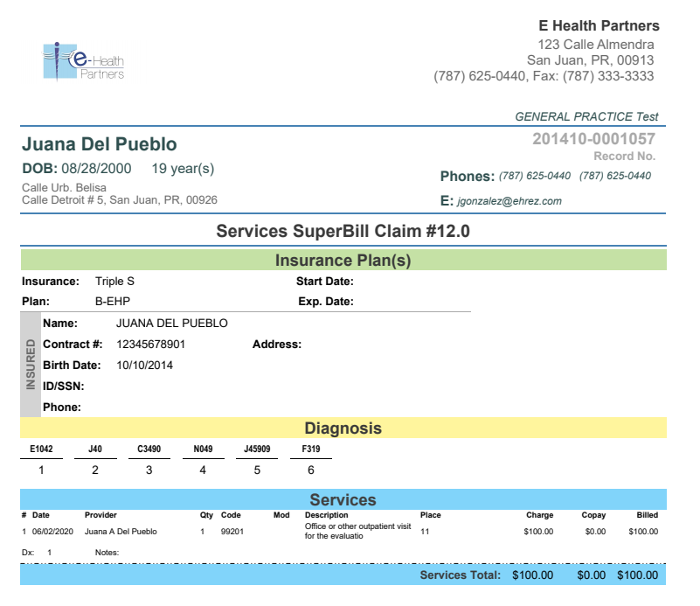Open the Services SuperBill Claim #12.0 tab
The image size is (700, 606).
pyautogui.click(x=343, y=231)
